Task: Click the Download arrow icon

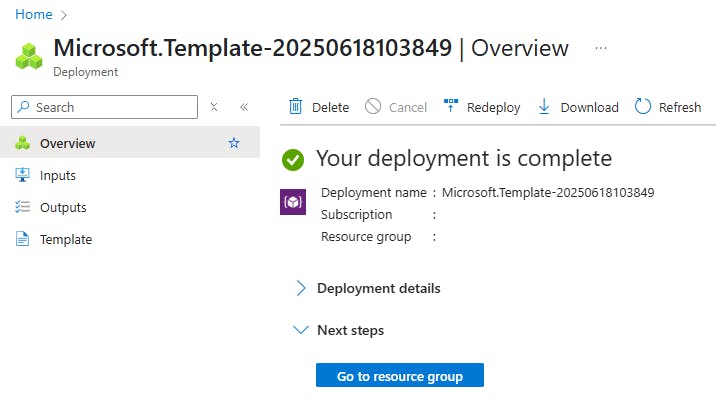Action: click(544, 106)
